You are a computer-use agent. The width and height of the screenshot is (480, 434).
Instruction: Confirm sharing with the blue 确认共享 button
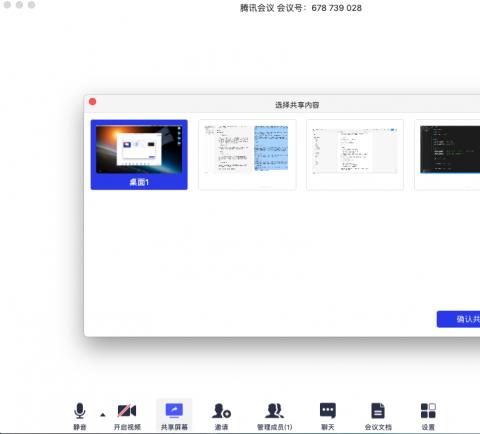(459, 319)
